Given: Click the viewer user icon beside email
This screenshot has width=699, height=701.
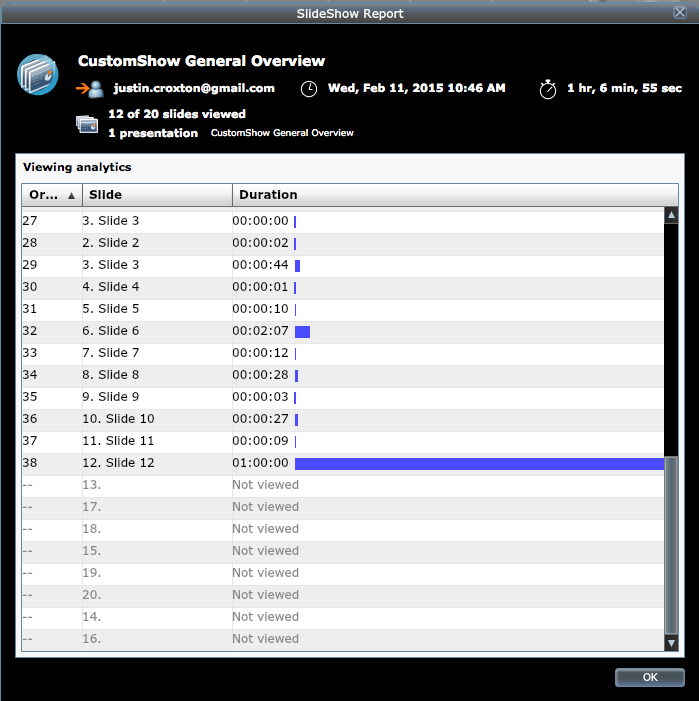Looking at the screenshot, I should 90,89.
